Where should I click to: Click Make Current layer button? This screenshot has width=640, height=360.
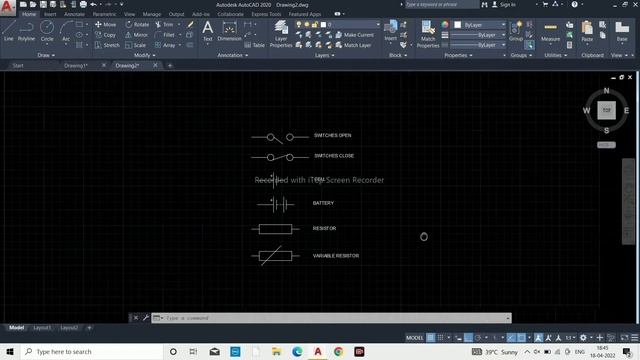355,35
